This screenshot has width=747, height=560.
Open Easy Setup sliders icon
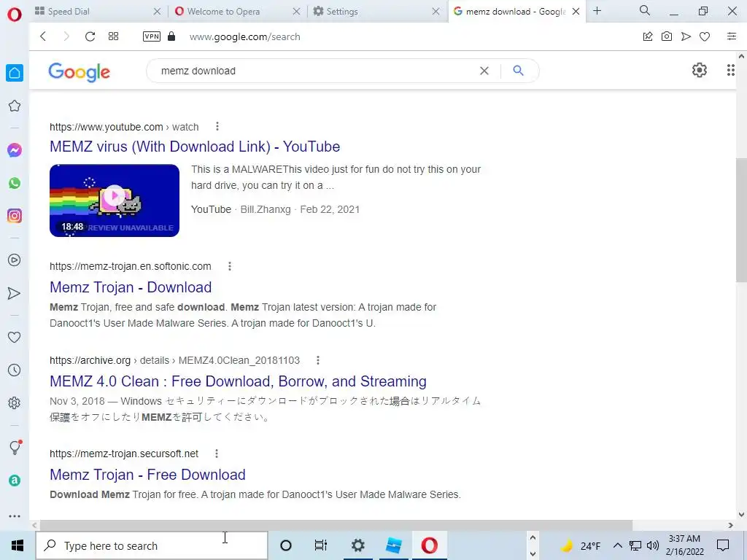tap(732, 36)
